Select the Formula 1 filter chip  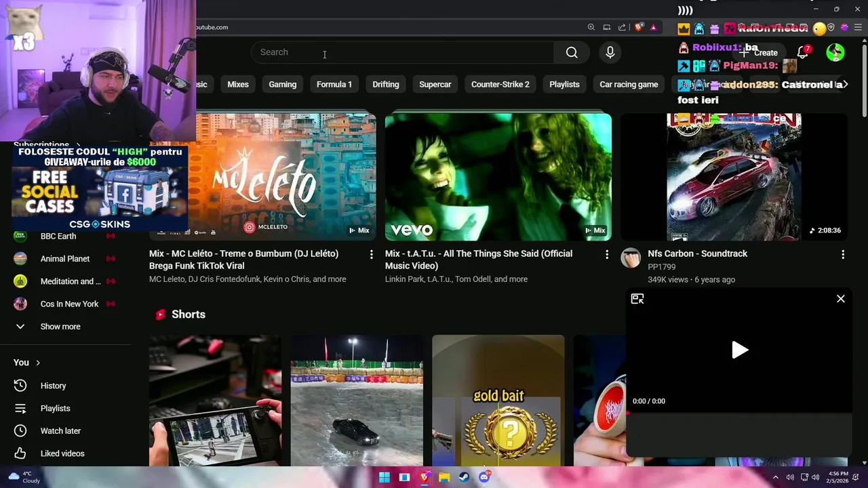[334, 84]
